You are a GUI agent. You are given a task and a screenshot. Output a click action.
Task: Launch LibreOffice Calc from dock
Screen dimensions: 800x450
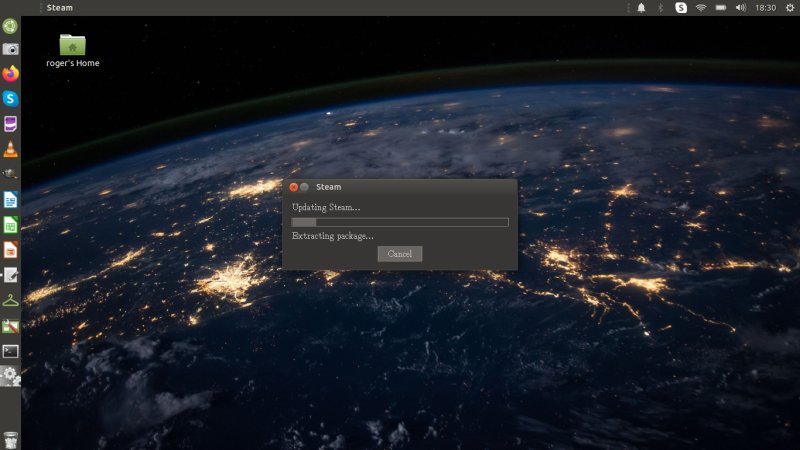point(10,225)
